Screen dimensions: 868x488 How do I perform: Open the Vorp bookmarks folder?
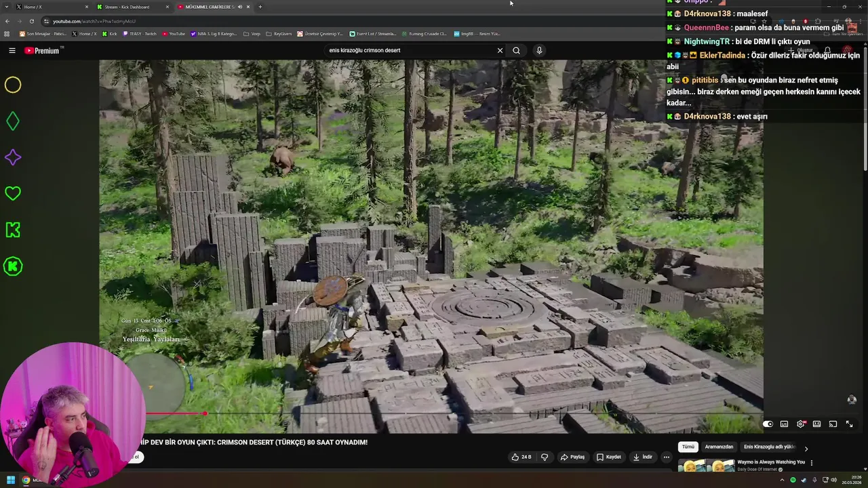coord(252,33)
